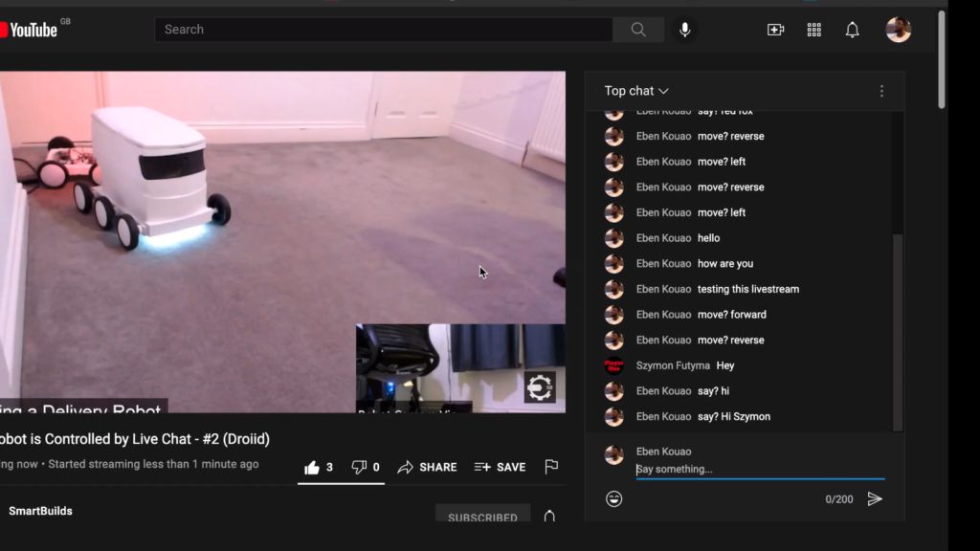
Task: Open the notifications bell
Action: click(x=853, y=30)
